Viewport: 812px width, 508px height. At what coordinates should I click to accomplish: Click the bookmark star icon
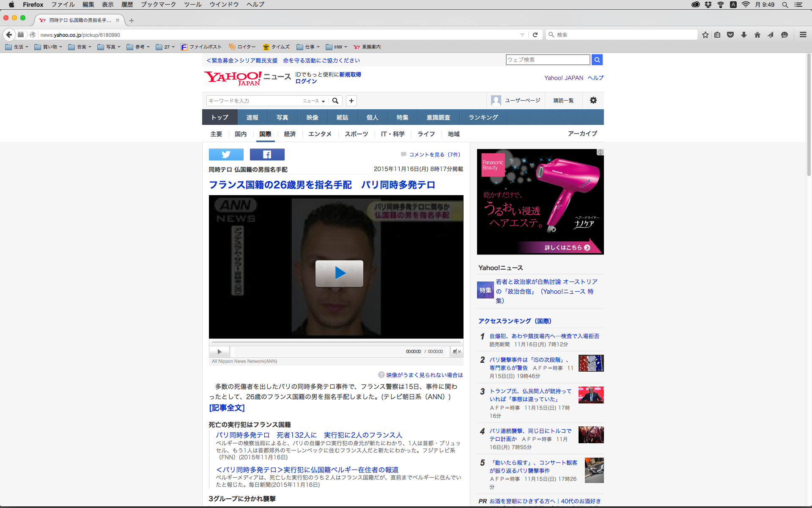pyautogui.click(x=705, y=35)
